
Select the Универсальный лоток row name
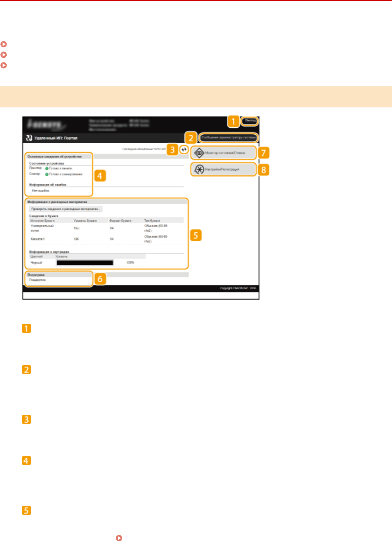coord(42,228)
